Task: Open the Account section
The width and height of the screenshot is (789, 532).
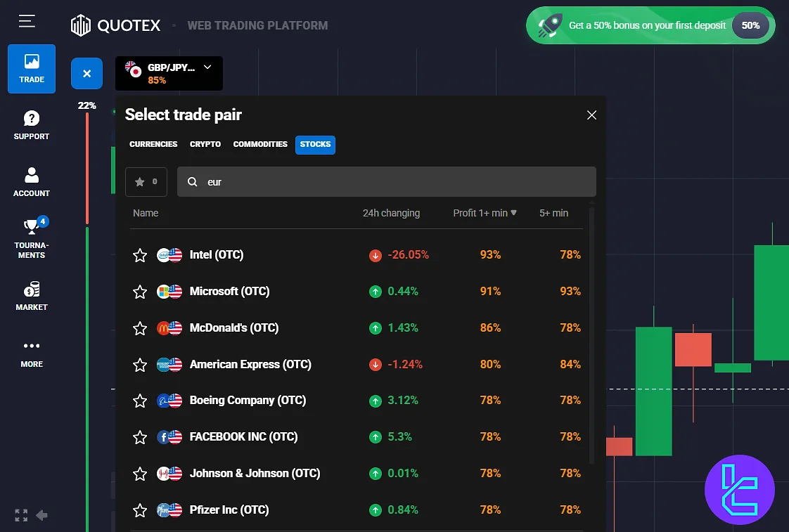Action: (x=31, y=182)
